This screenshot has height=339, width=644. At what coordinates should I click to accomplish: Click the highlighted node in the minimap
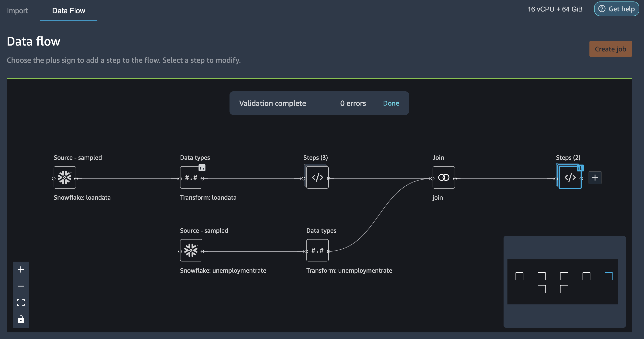coord(609,276)
